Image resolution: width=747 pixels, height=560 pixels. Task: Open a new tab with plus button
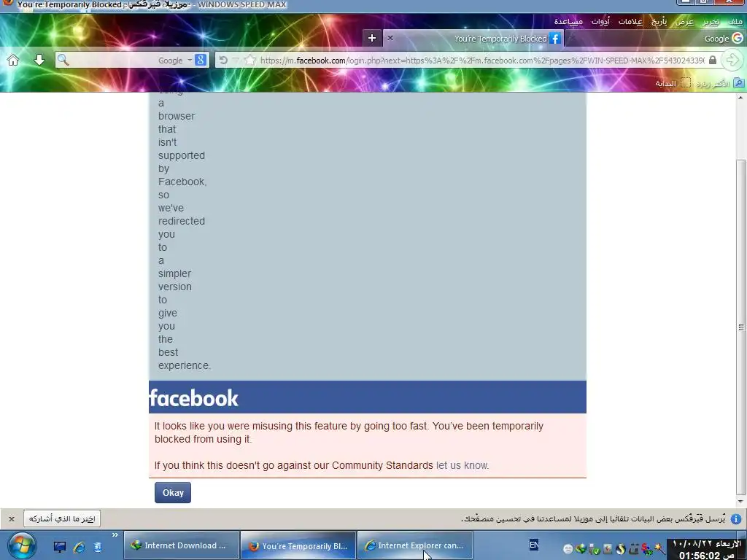[372, 38]
